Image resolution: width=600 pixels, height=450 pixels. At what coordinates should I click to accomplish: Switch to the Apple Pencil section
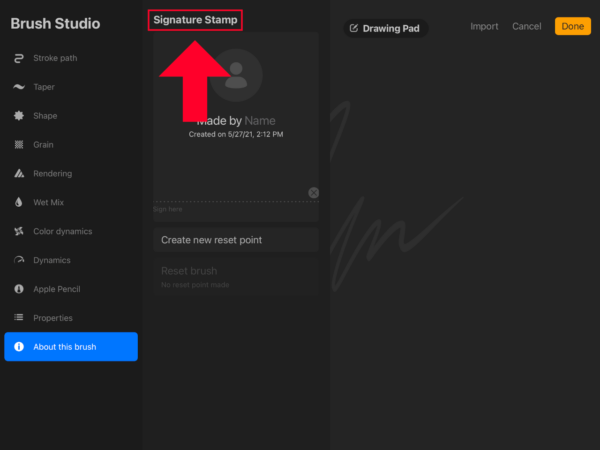[x=70, y=289]
